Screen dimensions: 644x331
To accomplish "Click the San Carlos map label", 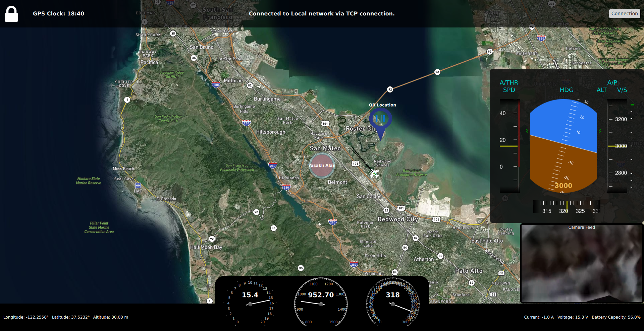I will (x=369, y=196).
